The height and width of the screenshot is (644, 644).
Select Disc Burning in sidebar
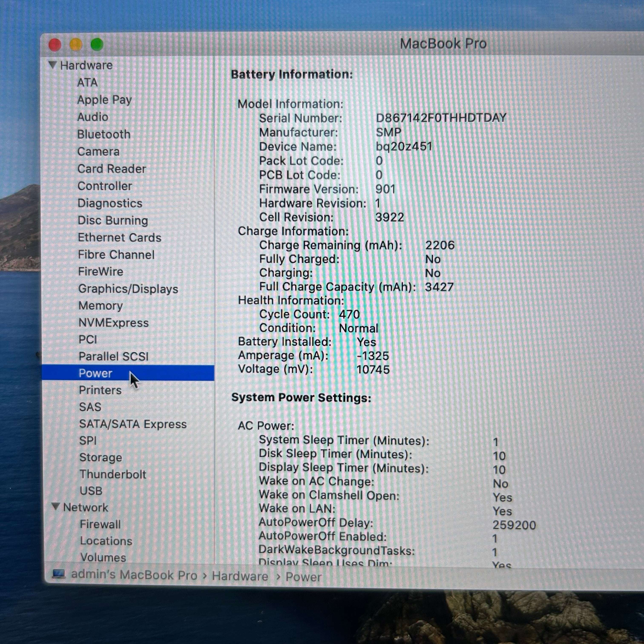113,221
